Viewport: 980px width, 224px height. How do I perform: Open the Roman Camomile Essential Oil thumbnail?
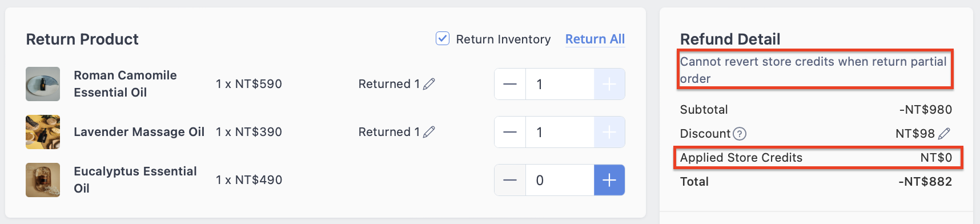click(x=43, y=84)
